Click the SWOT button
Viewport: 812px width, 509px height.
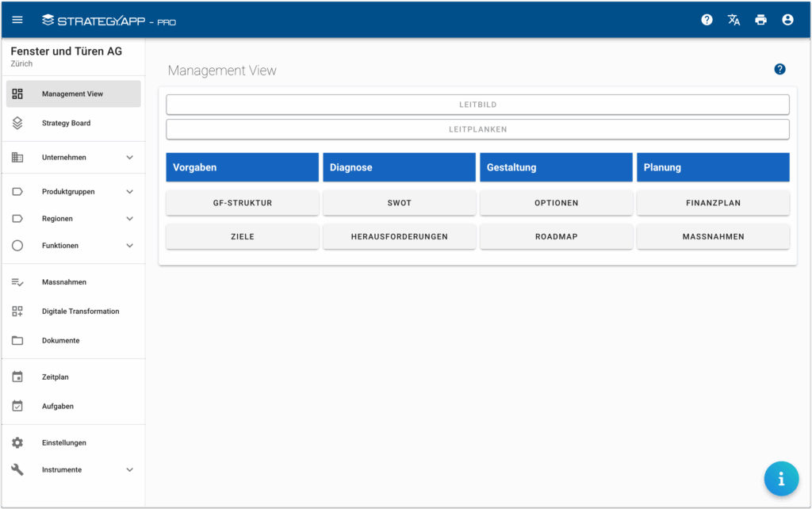point(400,203)
